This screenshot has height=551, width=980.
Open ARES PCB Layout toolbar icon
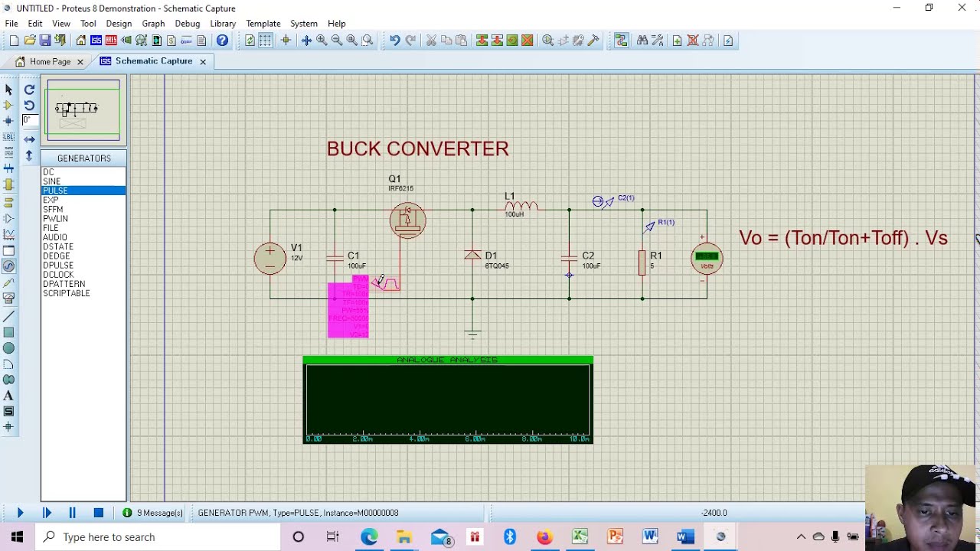112,41
